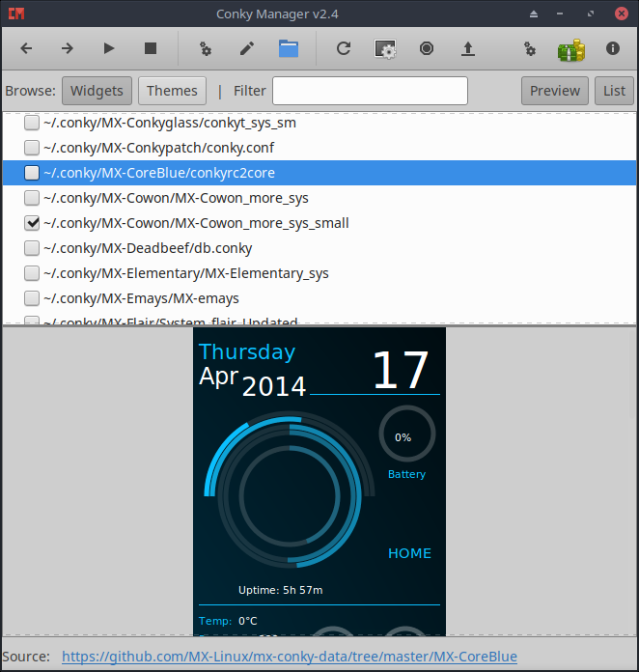Minimize the Conky Manager window
This screenshot has width=639, height=672.
point(560,14)
